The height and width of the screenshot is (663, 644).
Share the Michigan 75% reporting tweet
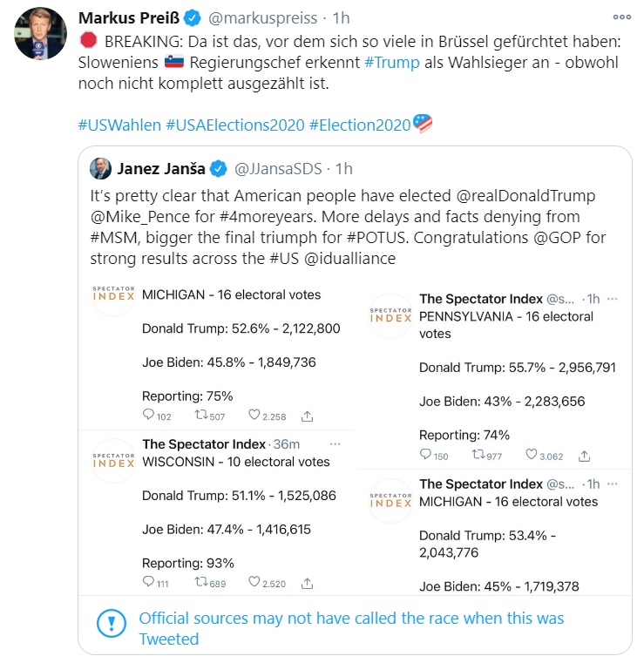coord(308,416)
